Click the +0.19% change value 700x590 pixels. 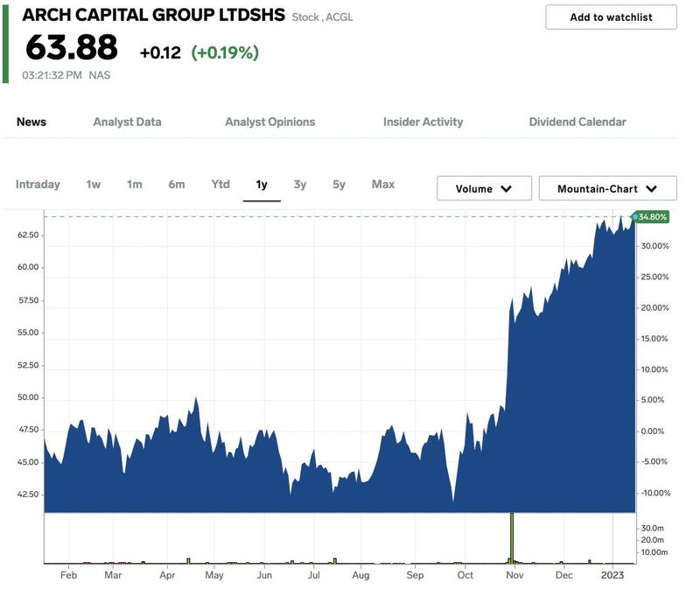(225, 53)
